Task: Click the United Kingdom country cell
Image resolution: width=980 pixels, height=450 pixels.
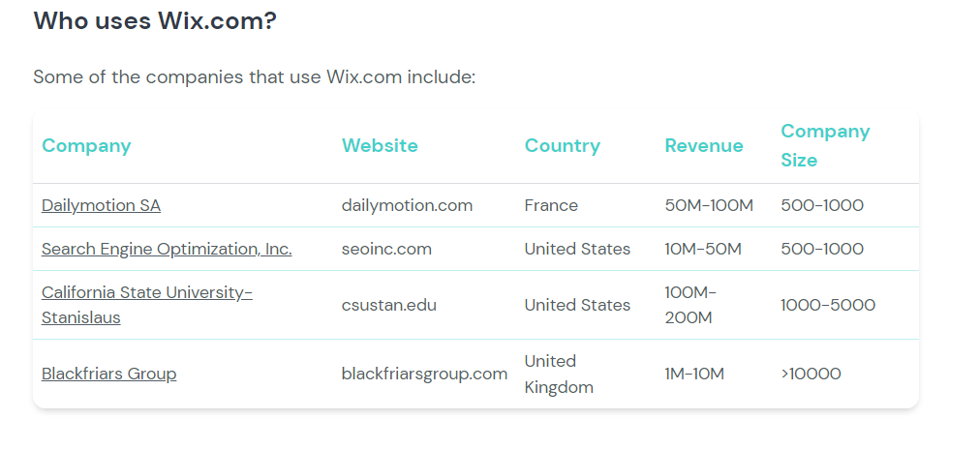Action: 559,374
